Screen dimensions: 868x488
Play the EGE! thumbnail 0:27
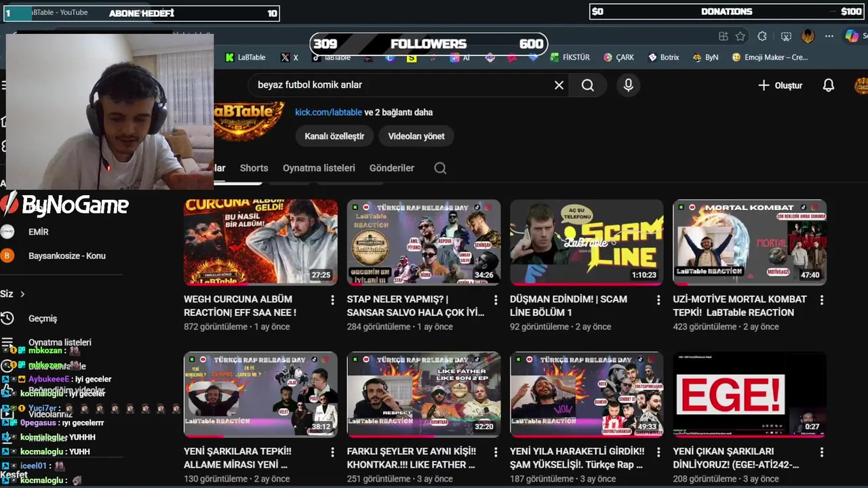point(749,394)
